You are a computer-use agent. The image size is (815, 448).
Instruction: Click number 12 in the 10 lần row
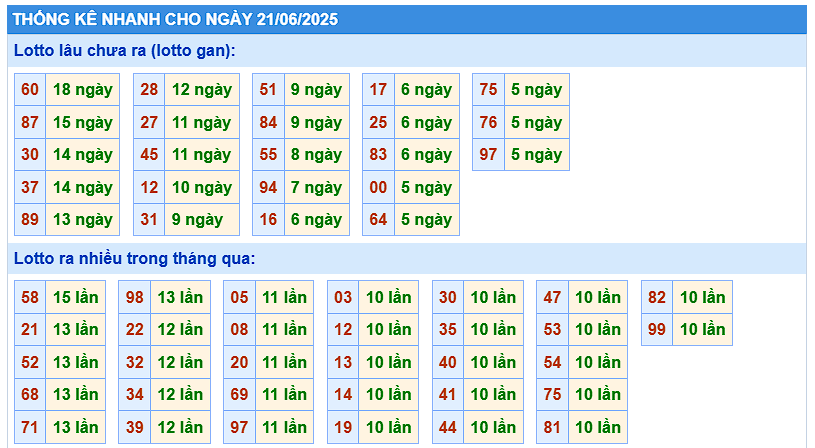click(x=344, y=329)
